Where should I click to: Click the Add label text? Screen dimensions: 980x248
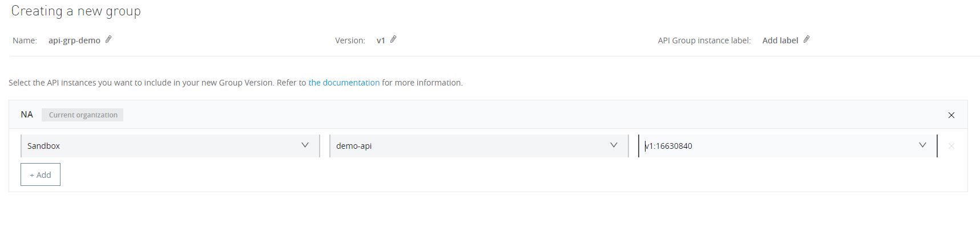click(x=780, y=40)
